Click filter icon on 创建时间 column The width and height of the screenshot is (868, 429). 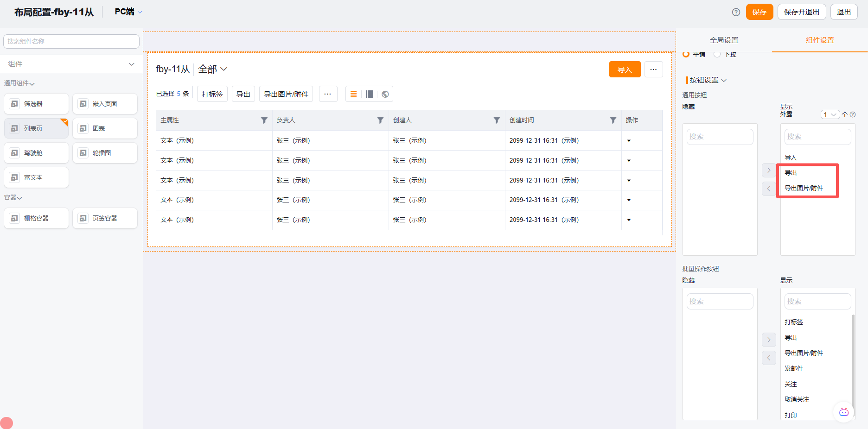click(613, 120)
